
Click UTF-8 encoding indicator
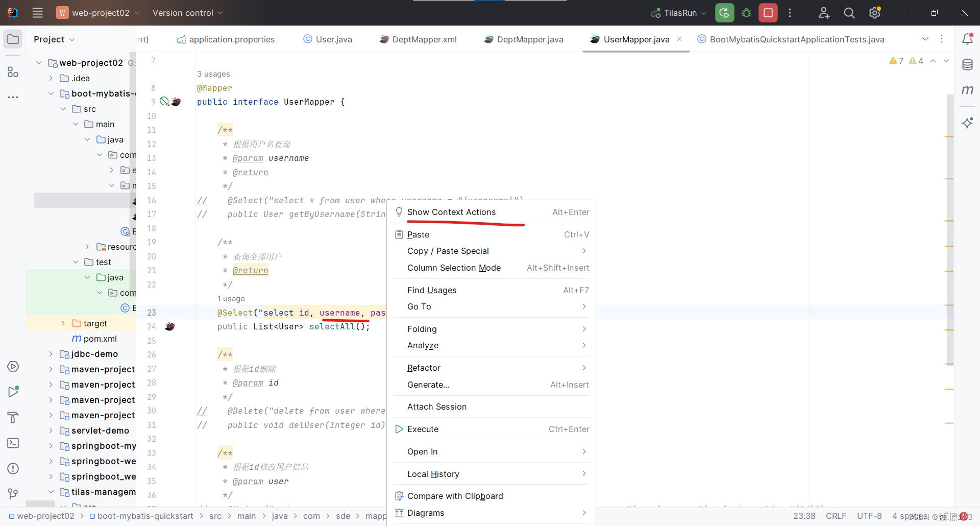pos(869,516)
